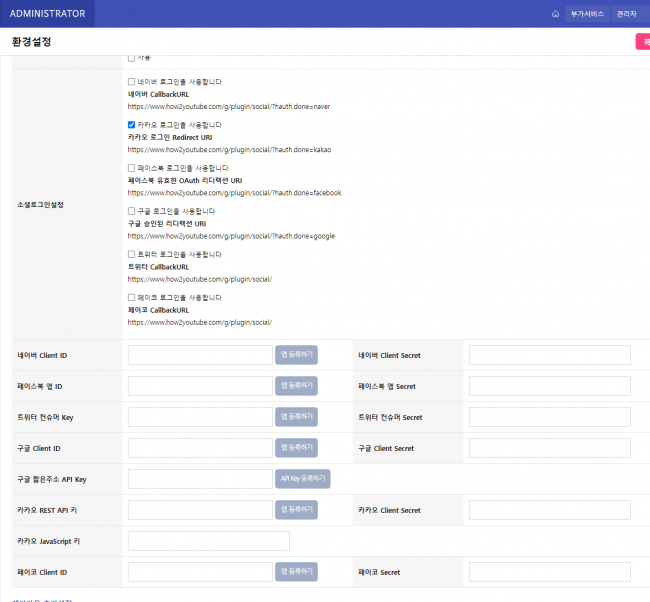Click 앱 등록하기 next to 페이코 Client ID
The width and height of the screenshot is (650, 602).
(x=296, y=572)
